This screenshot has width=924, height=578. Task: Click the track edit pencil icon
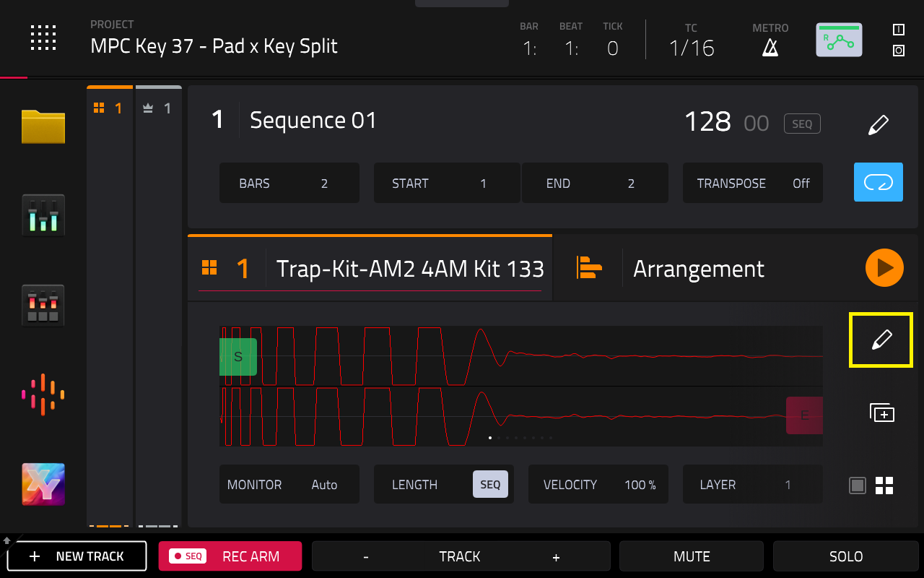point(881,340)
